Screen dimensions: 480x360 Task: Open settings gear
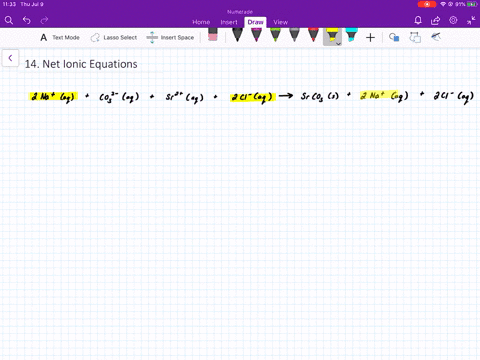pyautogui.click(x=453, y=20)
